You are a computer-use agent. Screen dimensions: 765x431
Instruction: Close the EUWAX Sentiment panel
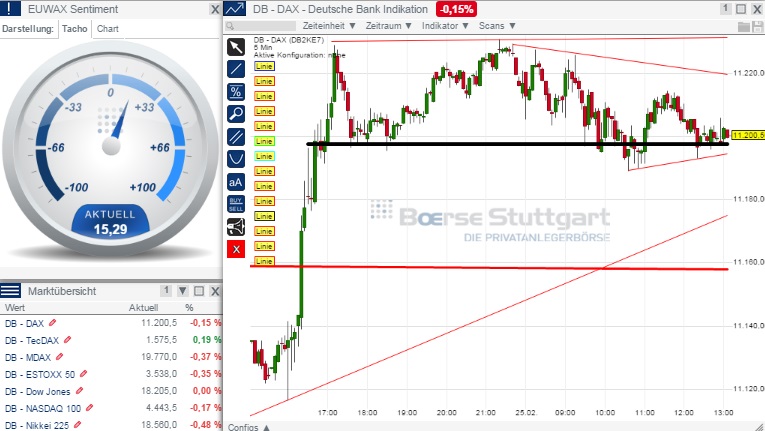pos(215,9)
